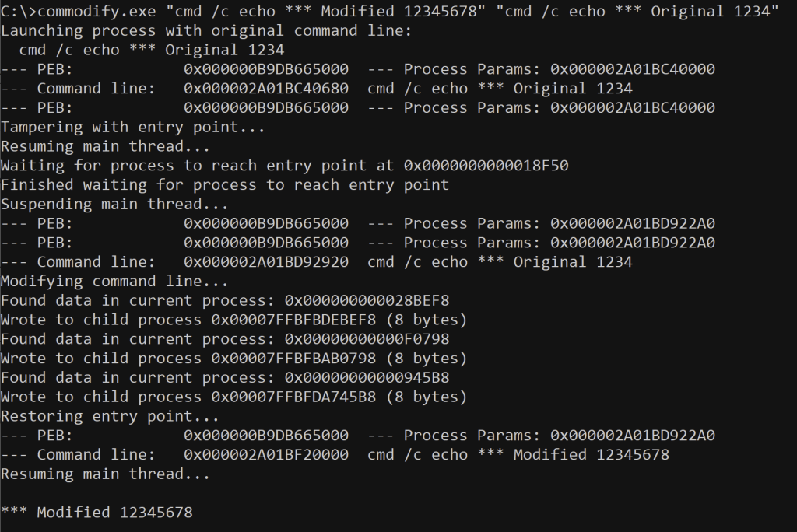Click the "Tampering with entry point..." line
This screenshot has height=532, width=797.
(x=133, y=127)
